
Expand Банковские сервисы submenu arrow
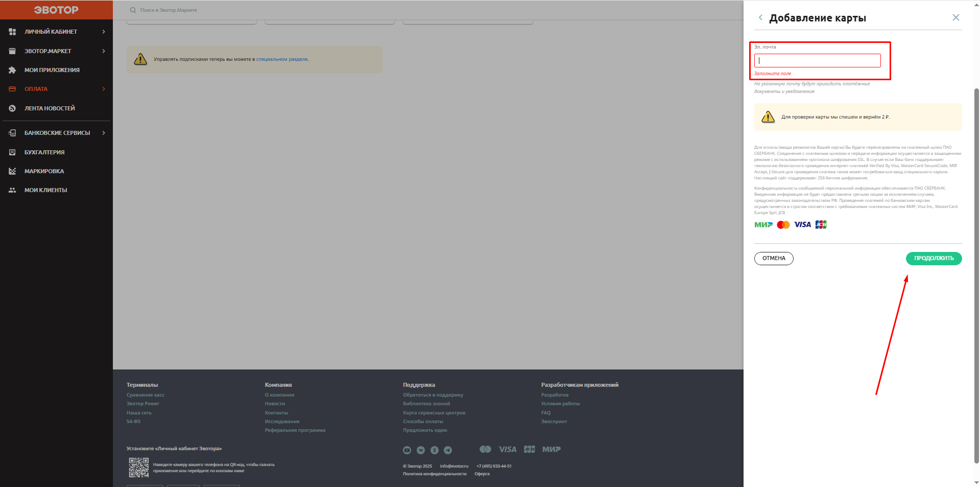point(104,133)
